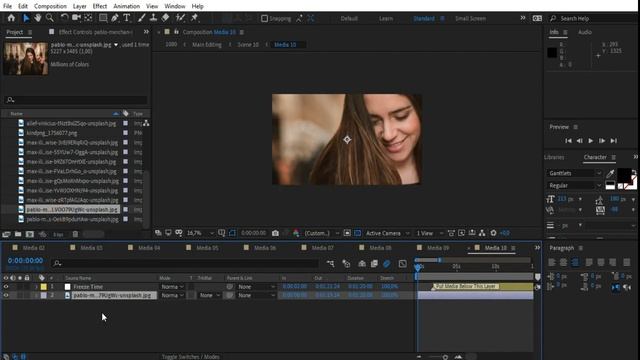Viewport: 640px width, 360px height.
Task: Delete selected project item with trash icon
Action: (75, 234)
